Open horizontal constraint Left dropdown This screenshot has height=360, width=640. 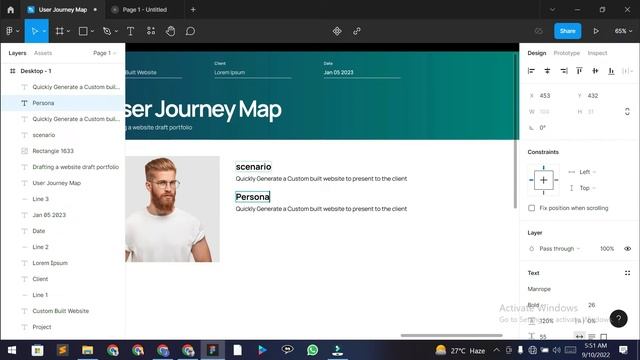pyautogui.click(x=582, y=172)
